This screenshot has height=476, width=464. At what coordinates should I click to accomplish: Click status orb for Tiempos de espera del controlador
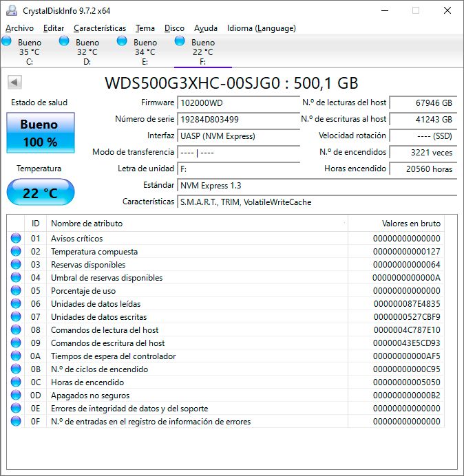tap(16, 356)
